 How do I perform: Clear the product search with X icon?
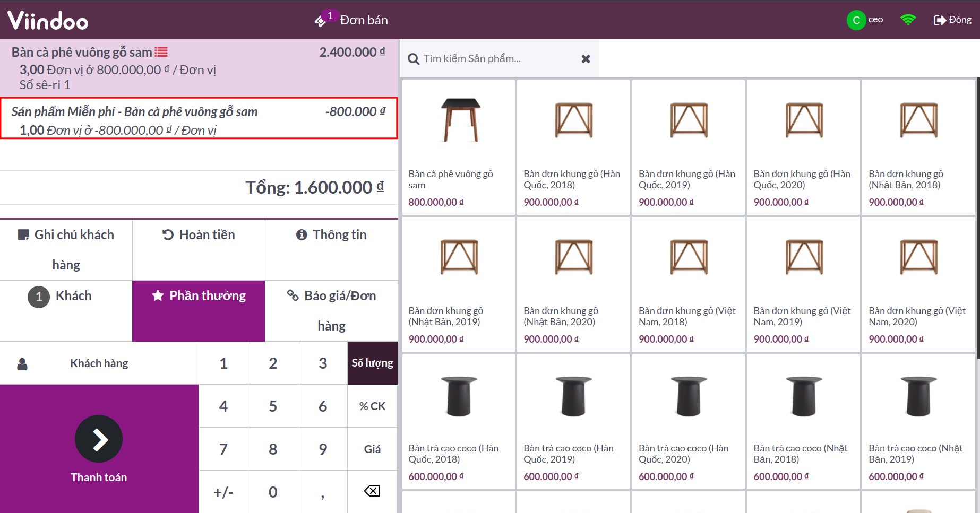[586, 59]
